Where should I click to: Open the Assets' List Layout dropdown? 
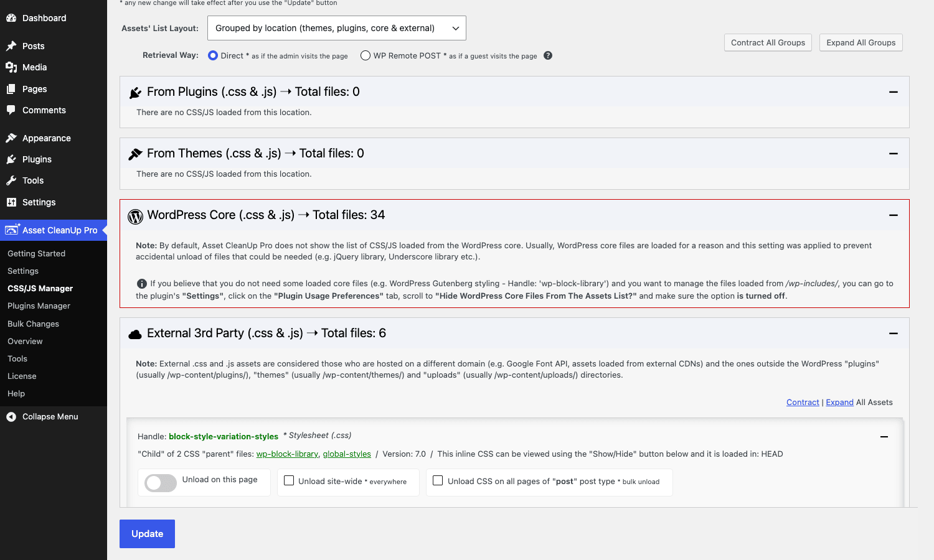tap(337, 28)
